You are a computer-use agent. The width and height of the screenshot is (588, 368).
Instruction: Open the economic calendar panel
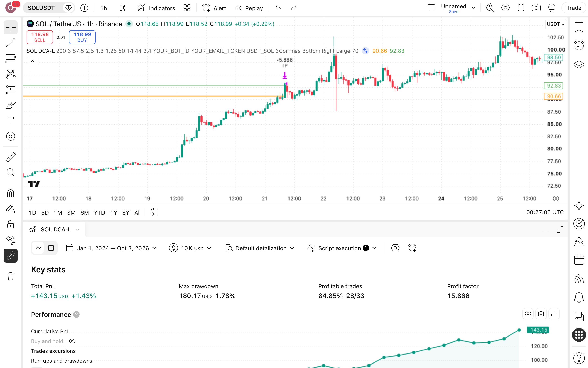click(x=579, y=259)
